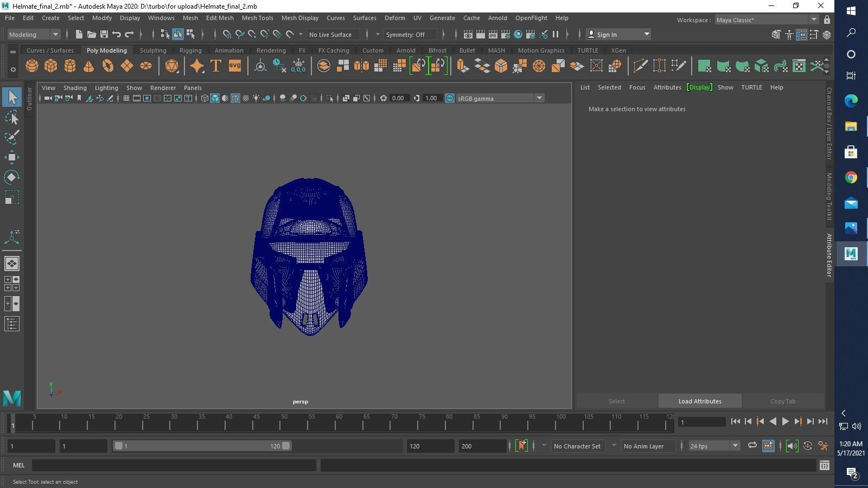This screenshot has width=868, height=488.
Task: Create a polygon cone from shelf
Action: point(88,66)
